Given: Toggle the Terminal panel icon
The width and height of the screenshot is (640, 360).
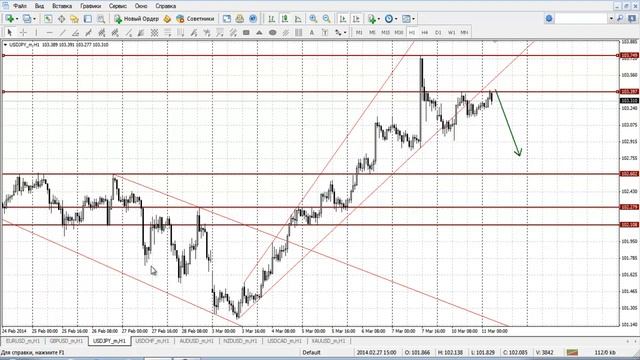Looking at the screenshot, I should click(88, 19).
